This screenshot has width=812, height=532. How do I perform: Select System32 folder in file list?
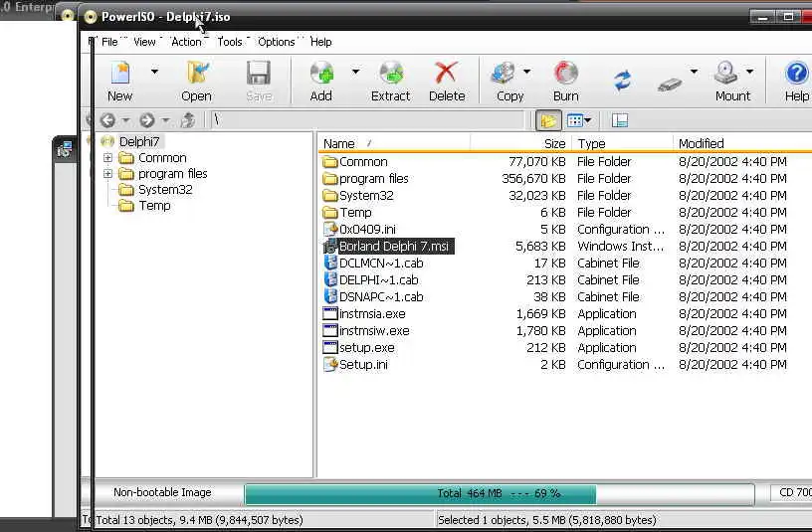[366, 196]
